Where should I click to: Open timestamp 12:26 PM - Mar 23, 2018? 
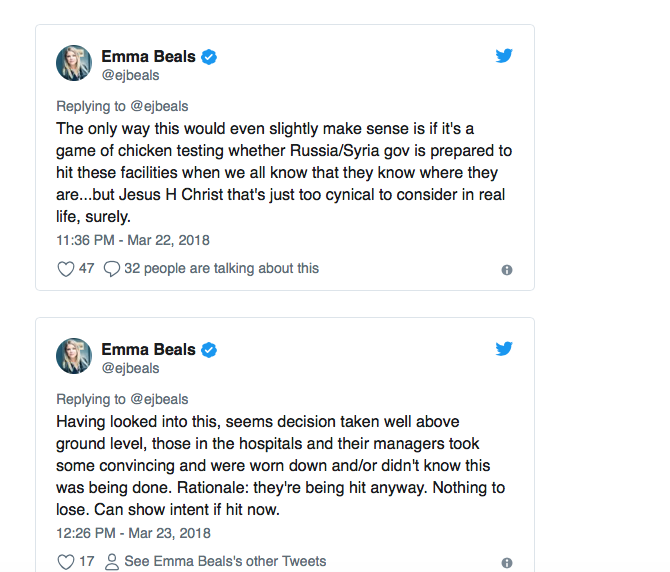click(x=133, y=533)
